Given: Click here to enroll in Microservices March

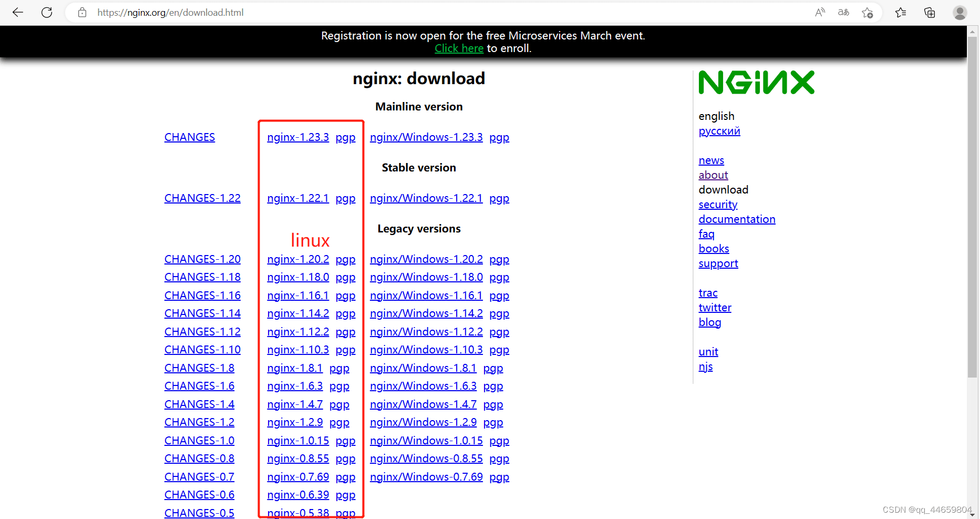Looking at the screenshot, I should (458, 48).
